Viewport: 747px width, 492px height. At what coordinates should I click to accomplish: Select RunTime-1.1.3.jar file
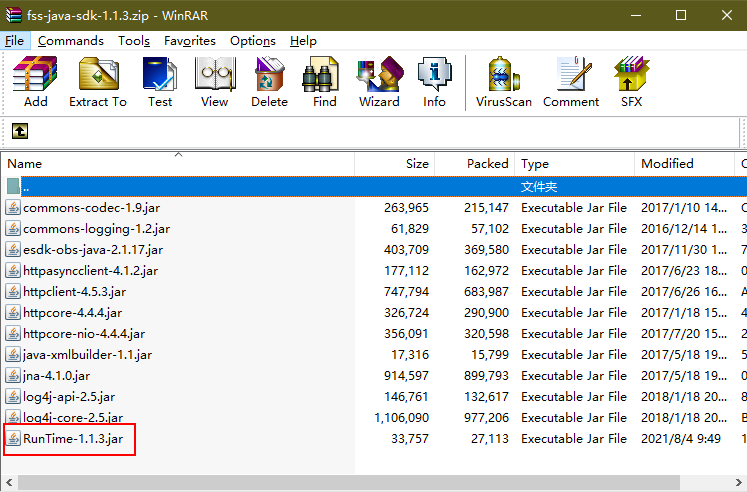(72, 439)
